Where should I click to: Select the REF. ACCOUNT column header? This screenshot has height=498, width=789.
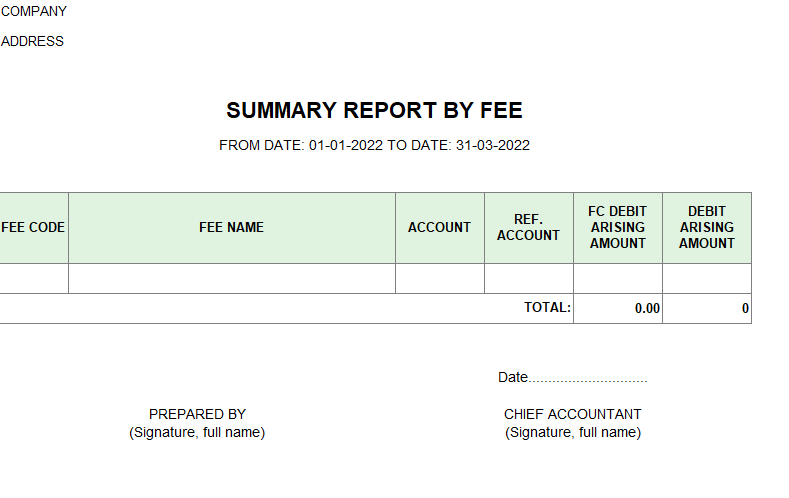(528, 227)
